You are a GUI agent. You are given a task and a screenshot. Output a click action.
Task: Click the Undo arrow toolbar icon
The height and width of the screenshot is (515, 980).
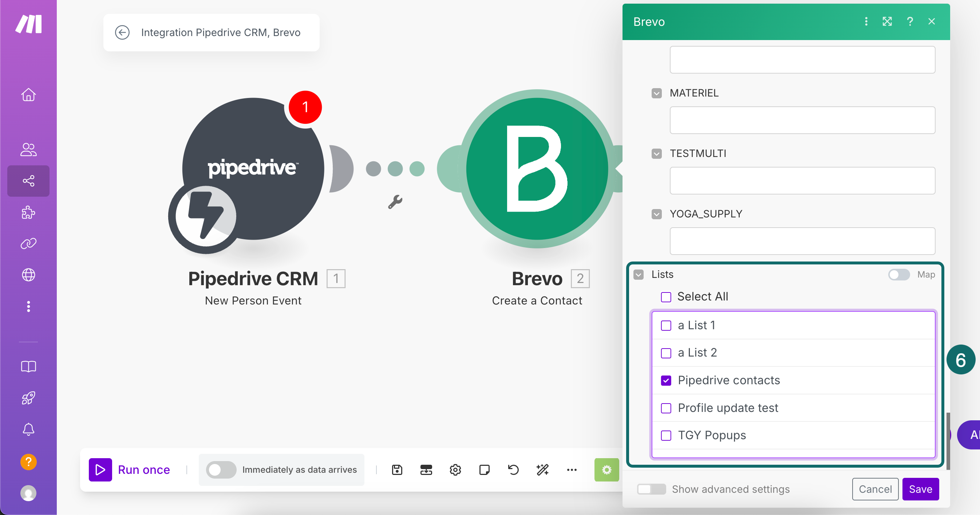pos(514,470)
